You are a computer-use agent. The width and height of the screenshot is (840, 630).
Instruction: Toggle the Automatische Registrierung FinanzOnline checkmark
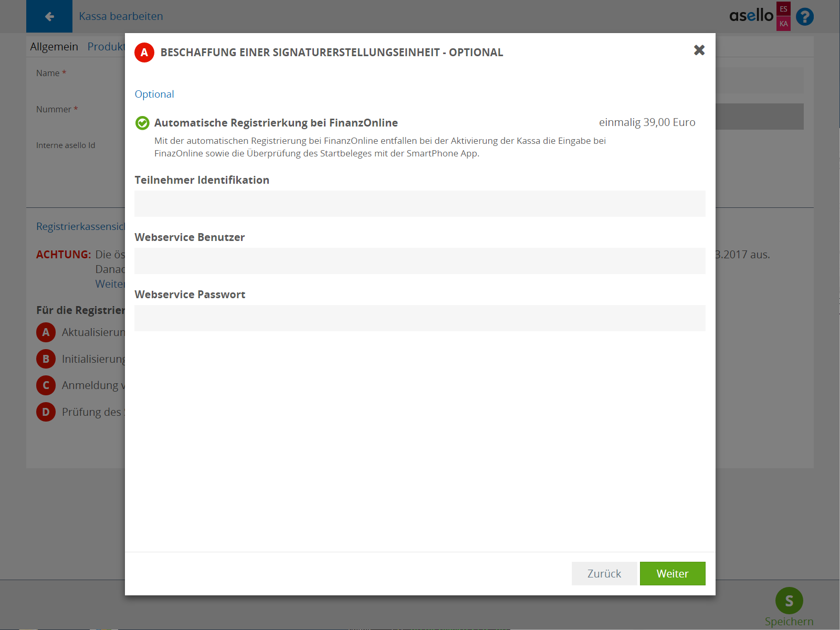point(142,123)
